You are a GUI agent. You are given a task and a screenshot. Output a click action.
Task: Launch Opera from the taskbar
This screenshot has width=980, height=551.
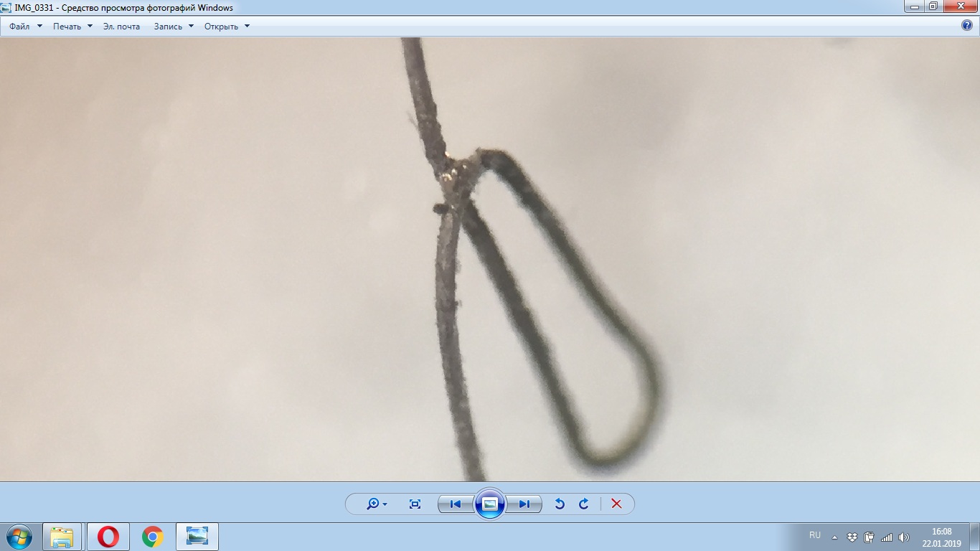[108, 537]
